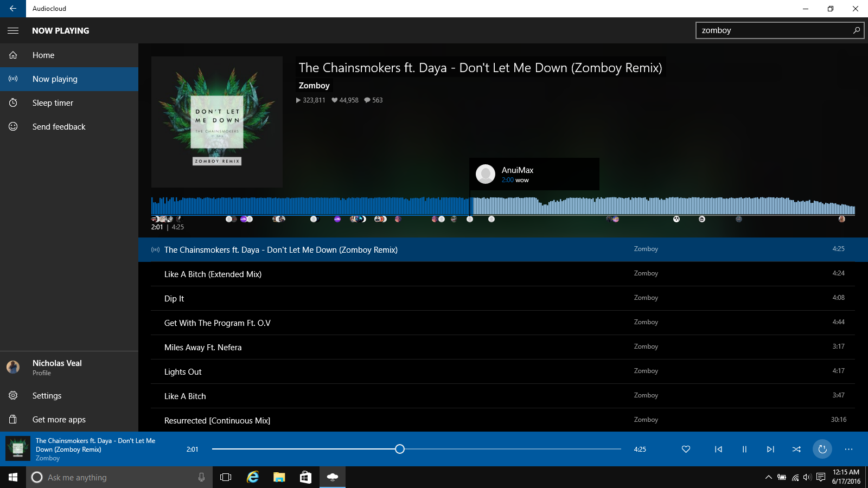Click Don't Let Me Down album artwork
Image resolution: width=868 pixels, height=488 pixels.
pos(217,122)
